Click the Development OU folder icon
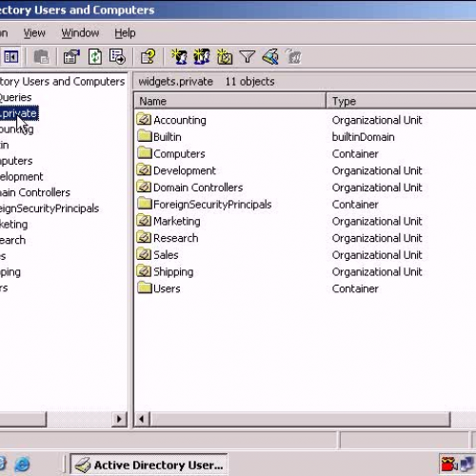 144,169
